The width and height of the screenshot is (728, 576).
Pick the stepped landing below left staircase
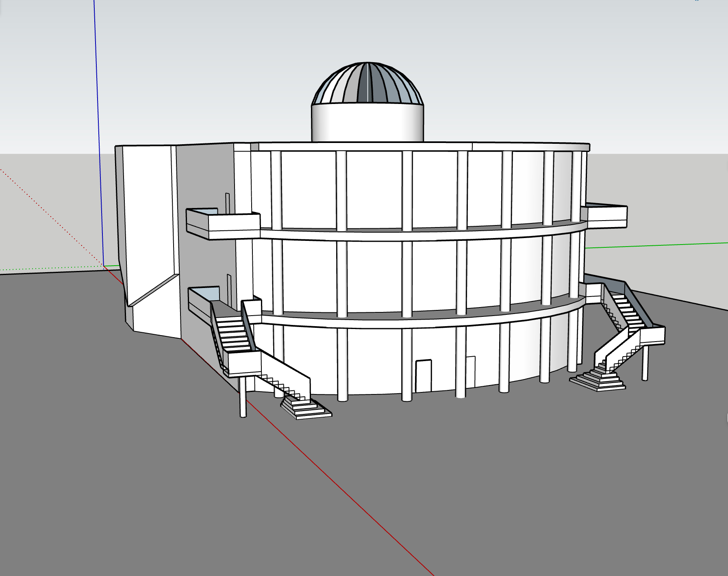306,408
